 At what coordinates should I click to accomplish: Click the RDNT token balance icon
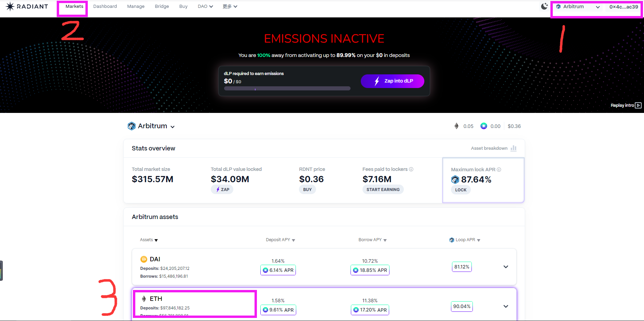484,126
